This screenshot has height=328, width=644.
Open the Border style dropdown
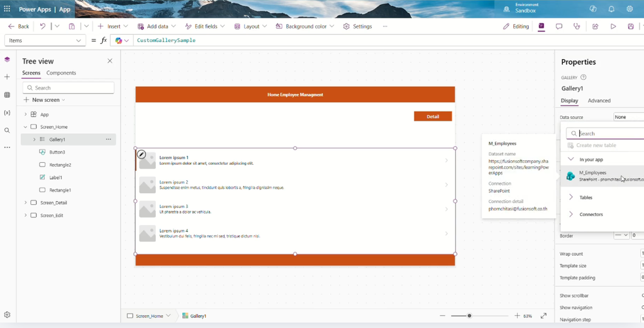pyautogui.click(x=621, y=235)
